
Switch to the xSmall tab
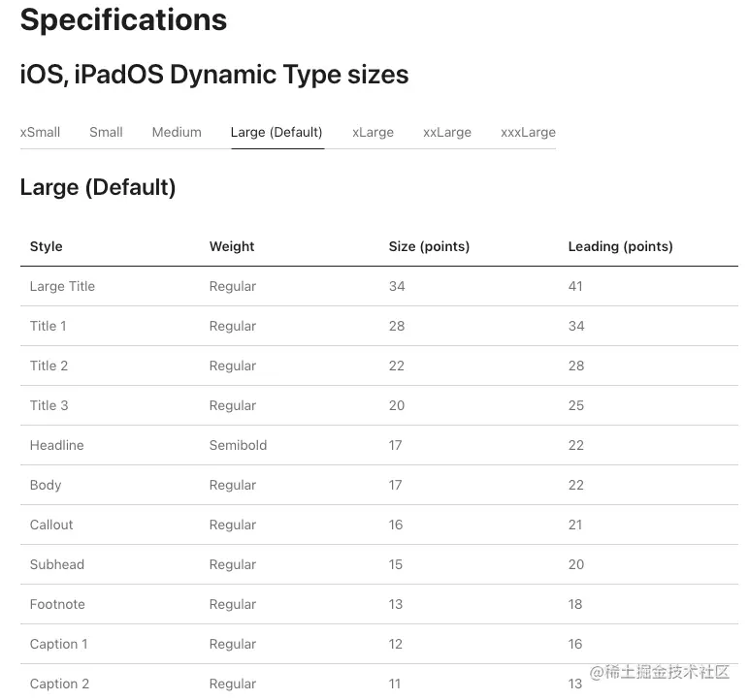click(x=40, y=132)
